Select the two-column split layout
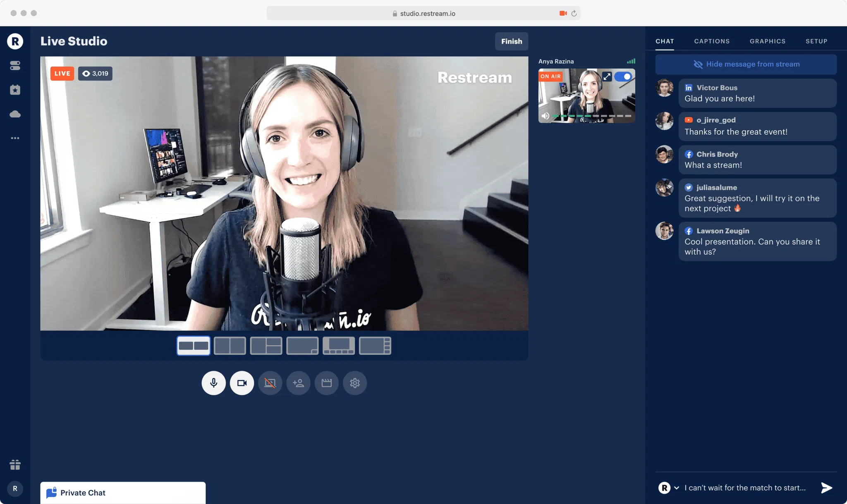The image size is (847, 504). click(x=230, y=346)
